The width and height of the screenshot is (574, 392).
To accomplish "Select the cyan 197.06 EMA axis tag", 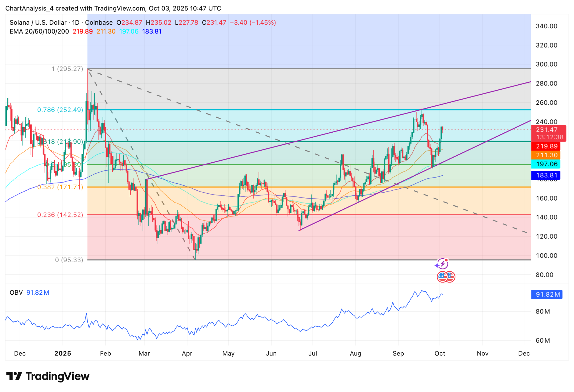I will [x=546, y=164].
